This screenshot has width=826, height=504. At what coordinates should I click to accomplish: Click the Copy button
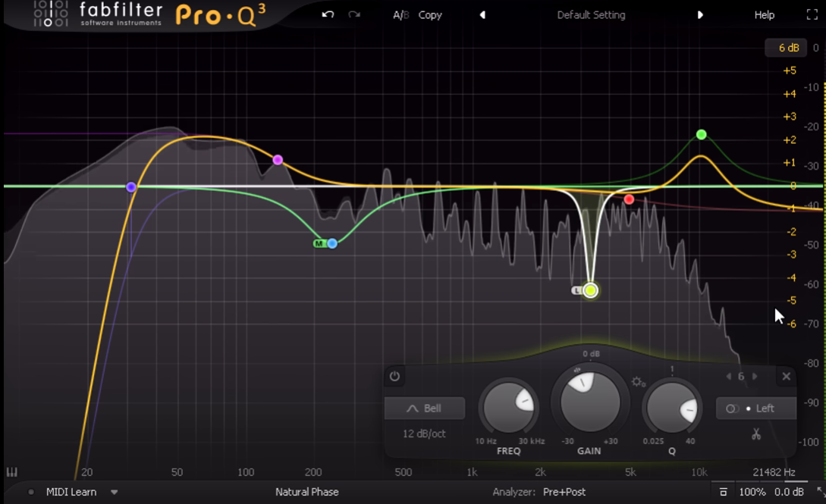430,15
